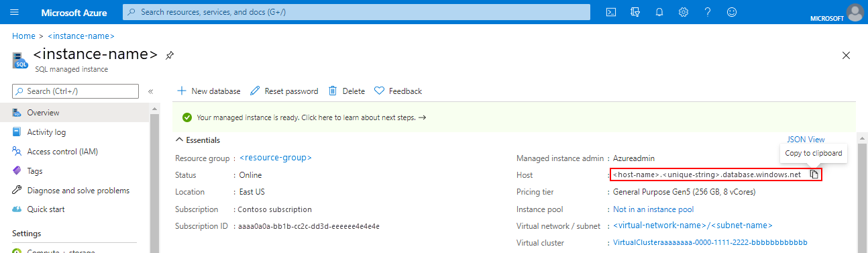Click the Access control (IAM) icon in the sidebar
This screenshot has width=868, height=253.
pyautogui.click(x=17, y=152)
